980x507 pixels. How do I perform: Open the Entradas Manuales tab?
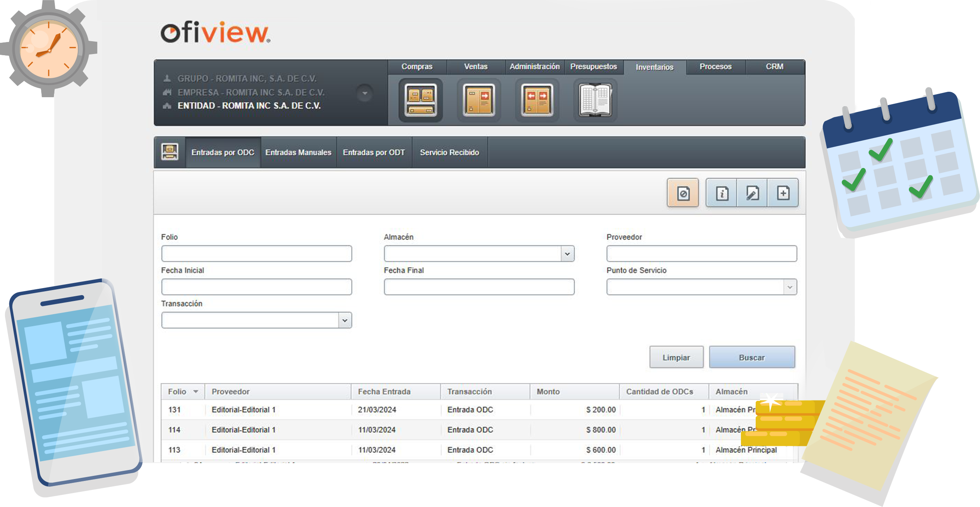[x=298, y=152]
